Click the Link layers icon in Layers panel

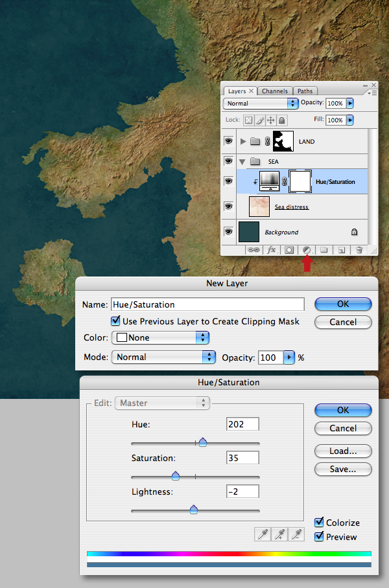click(253, 250)
